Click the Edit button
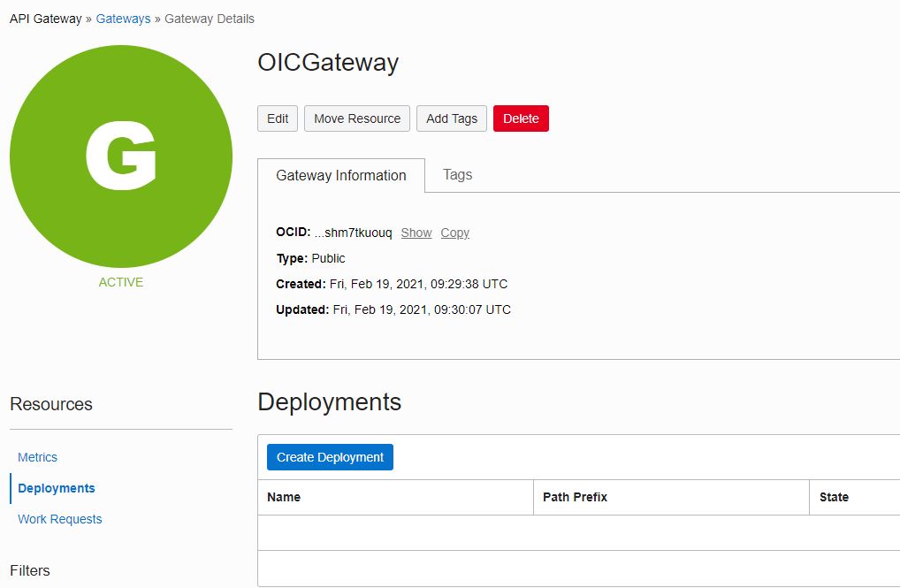This screenshot has width=900, height=588. pyautogui.click(x=277, y=118)
